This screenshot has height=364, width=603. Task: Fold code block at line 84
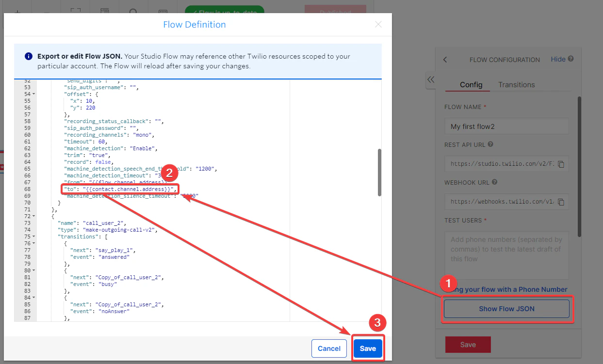[x=33, y=298]
